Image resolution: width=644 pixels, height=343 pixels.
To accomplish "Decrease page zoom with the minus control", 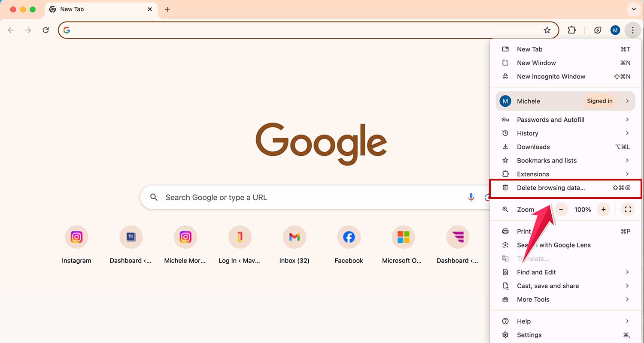I will 561,209.
